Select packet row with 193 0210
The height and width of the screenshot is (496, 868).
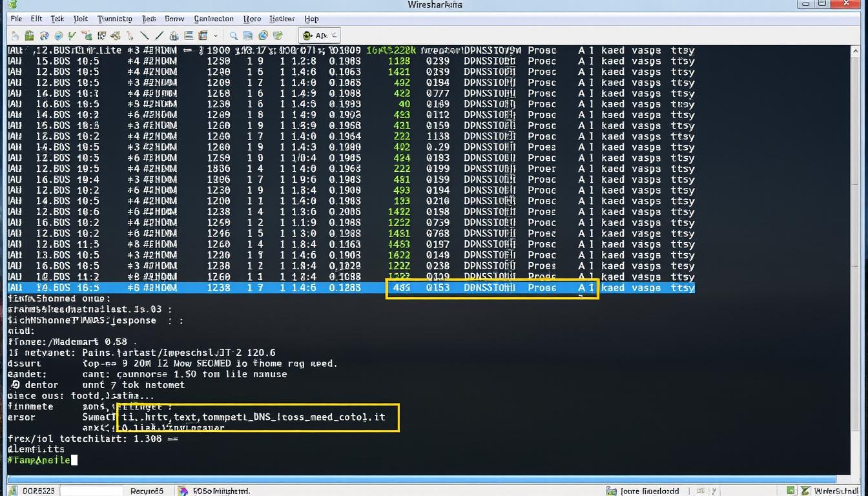click(x=351, y=201)
